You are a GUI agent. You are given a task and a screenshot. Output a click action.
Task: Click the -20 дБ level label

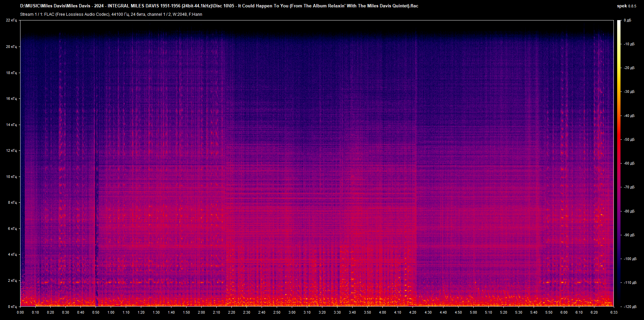[629, 68]
